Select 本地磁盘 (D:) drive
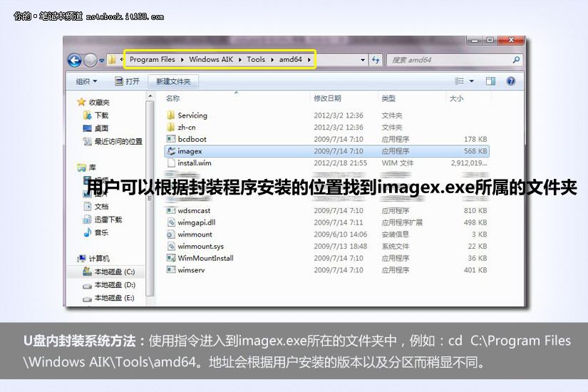588x392 pixels. click(114, 285)
